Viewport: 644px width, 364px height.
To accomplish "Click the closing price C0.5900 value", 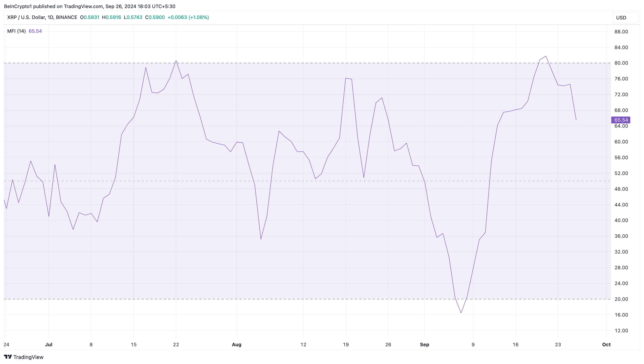I will click(155, 17).
